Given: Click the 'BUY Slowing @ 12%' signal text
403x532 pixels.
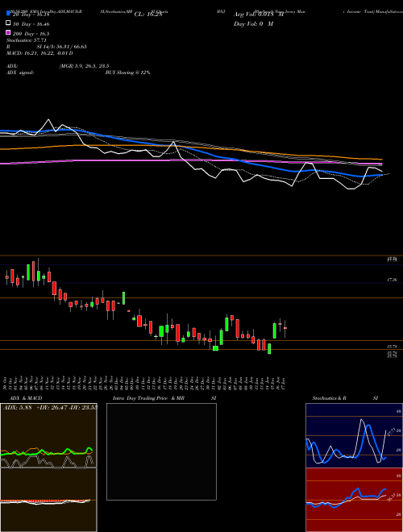Looking at the screenshot, I should pos(127,73).
